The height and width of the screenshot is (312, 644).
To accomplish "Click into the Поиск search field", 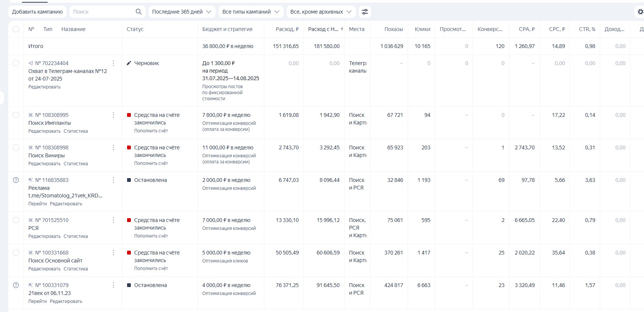I will point(102,12).
